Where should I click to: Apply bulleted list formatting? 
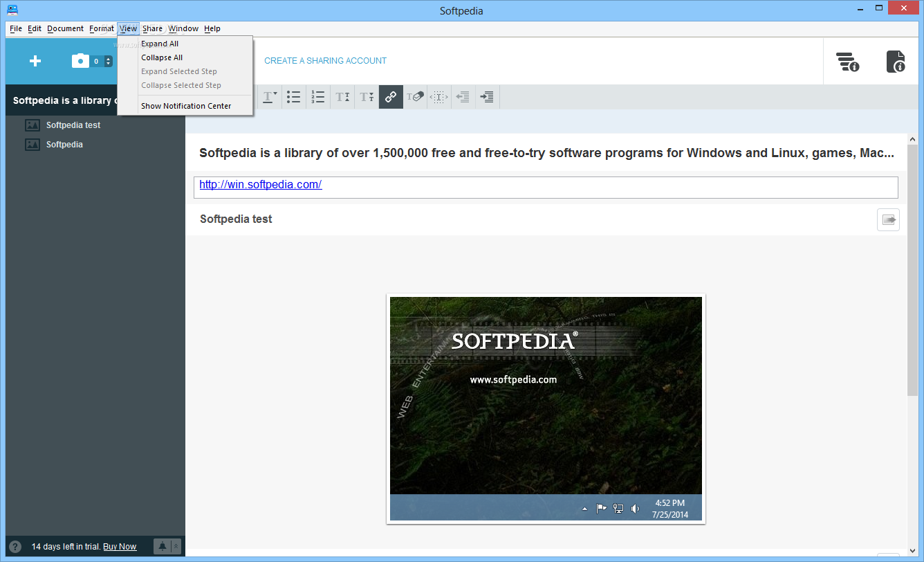294,97
